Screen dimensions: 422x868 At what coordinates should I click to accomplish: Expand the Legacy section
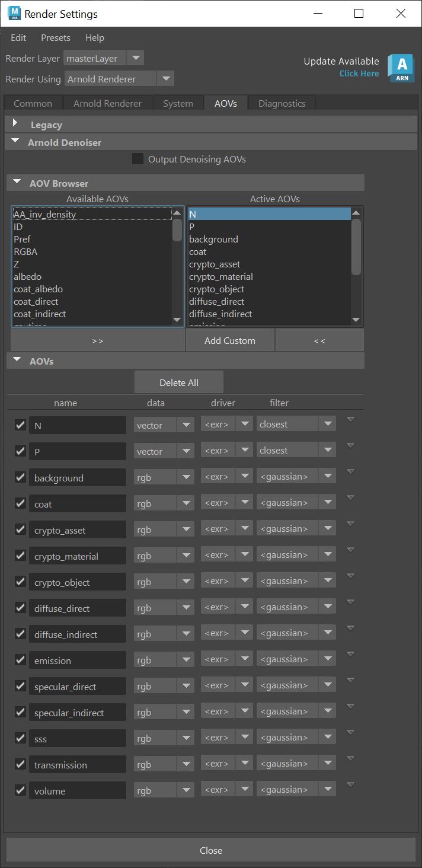[16, 125]
